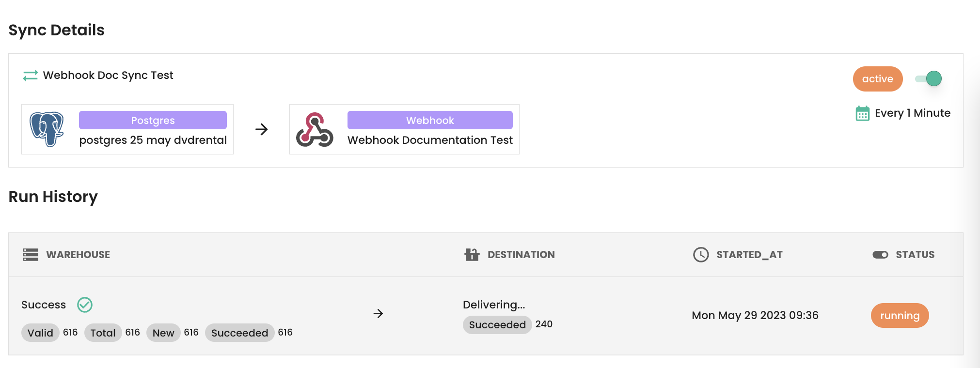Image resolution: width=980 pixels, height=368 pixels.
Task: Click the arrow between Postgres and Webhook cards
Action: point(261,129)
